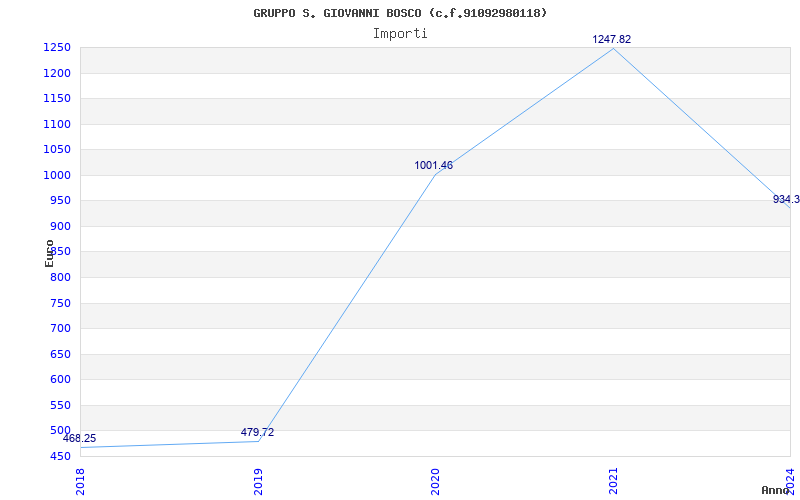Click the 1000 y-axis tick label
This screenshot has height=500, width=800.
coord(57,175)
